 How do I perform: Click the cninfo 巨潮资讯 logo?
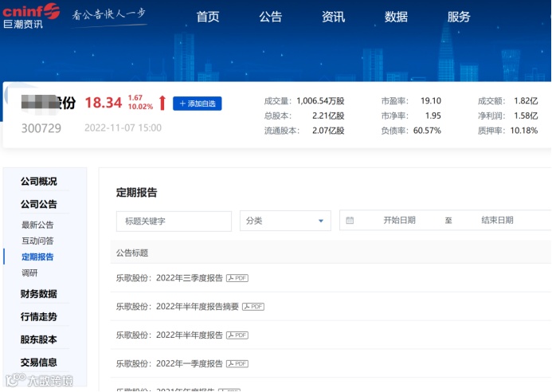(x=31, y=16)
